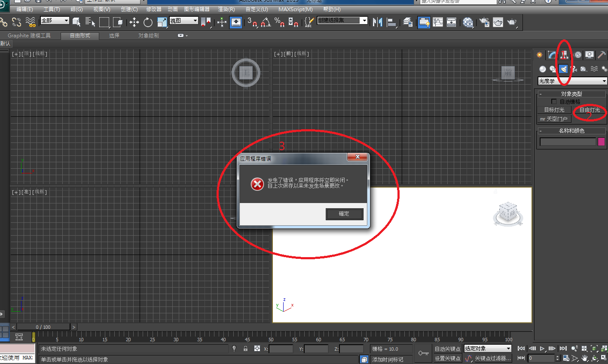The image size is (608, 364).
Task: Switch to the 自由形式 ribbon tab
Action: (80, 36)
